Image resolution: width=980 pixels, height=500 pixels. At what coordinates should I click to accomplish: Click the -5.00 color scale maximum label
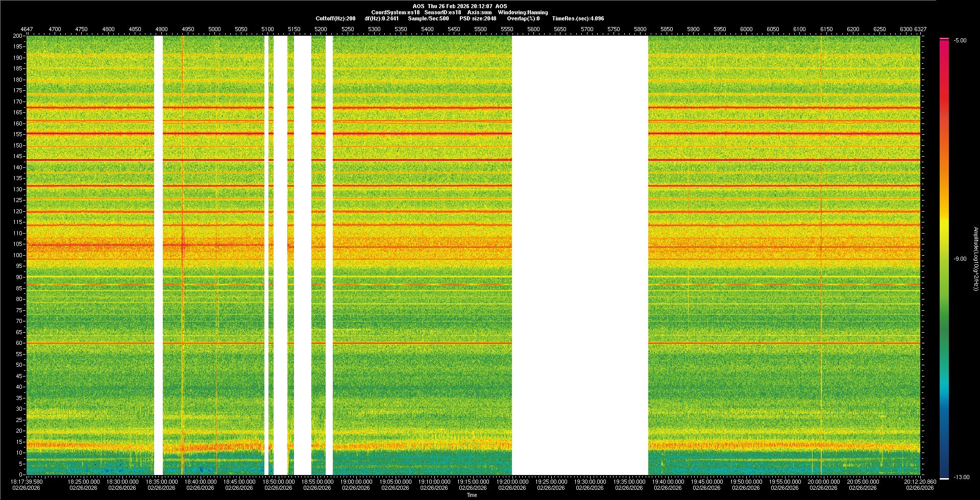(x=960, y=40)
